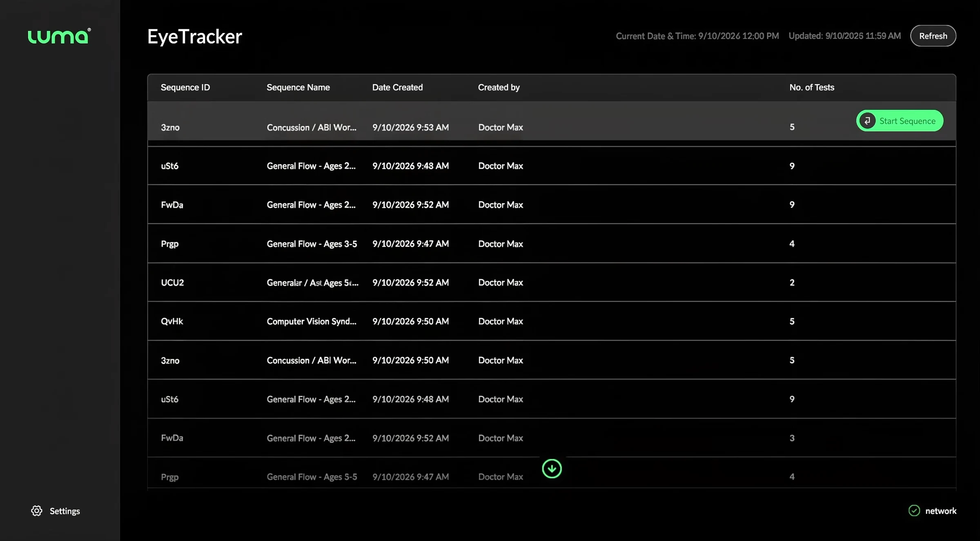The width and height of the screenshot is (980, 541).
Task: Select the QvHk sequence row
Action: point(552,321)
